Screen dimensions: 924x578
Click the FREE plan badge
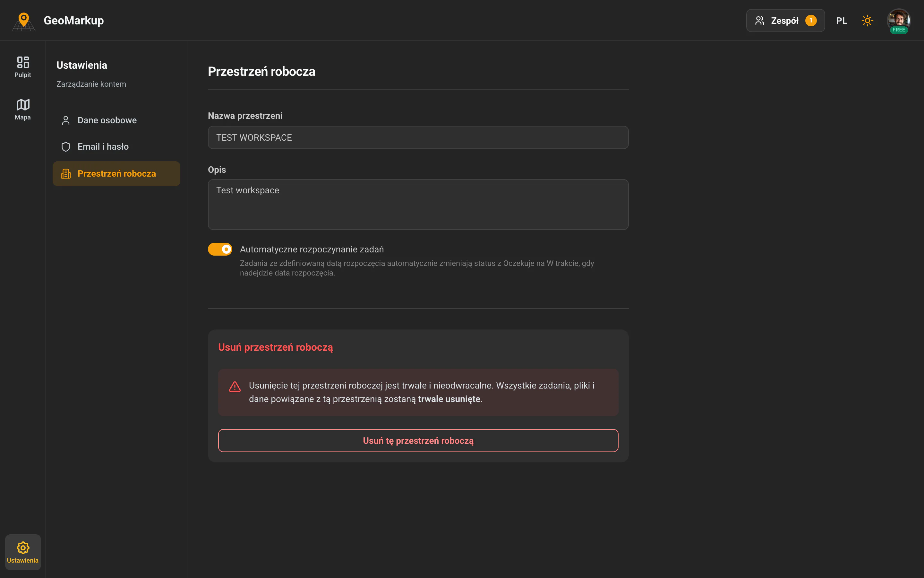click(x=898, y=30)
